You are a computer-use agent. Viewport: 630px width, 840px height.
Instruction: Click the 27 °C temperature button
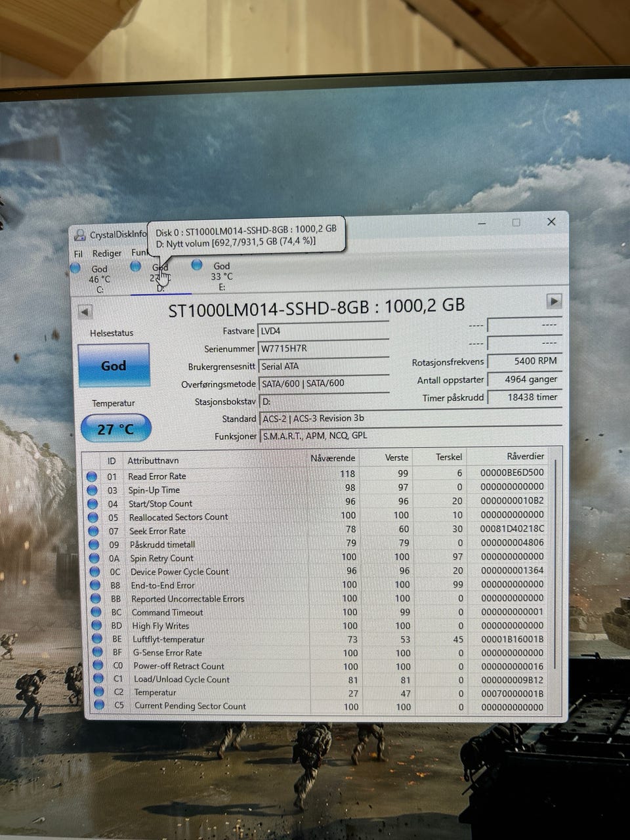(x=116, y=429)
